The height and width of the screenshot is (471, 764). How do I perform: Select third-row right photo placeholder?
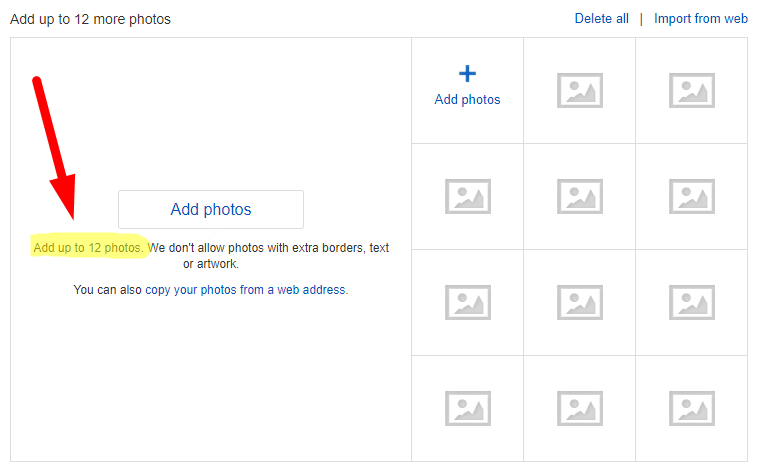(x=691, y=302)
